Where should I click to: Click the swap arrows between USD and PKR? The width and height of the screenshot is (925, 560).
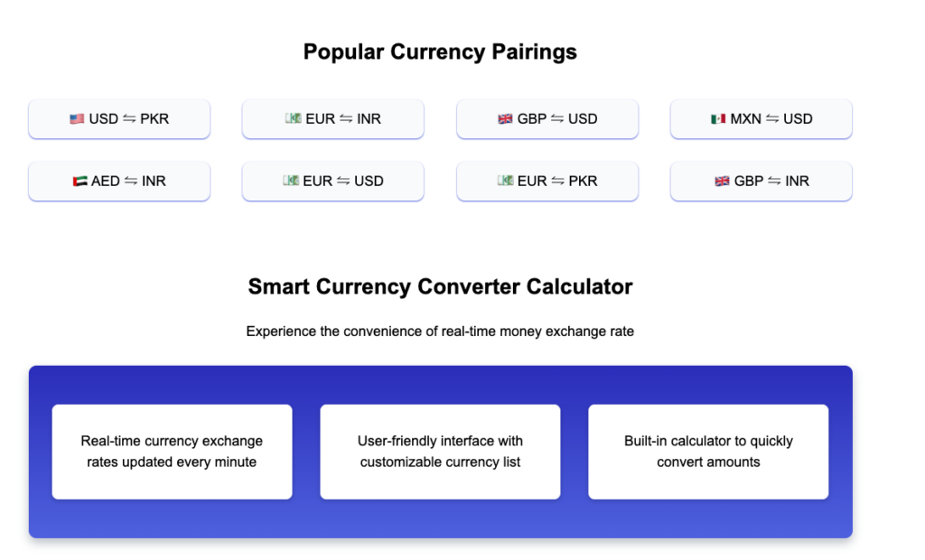pos(129,119)
